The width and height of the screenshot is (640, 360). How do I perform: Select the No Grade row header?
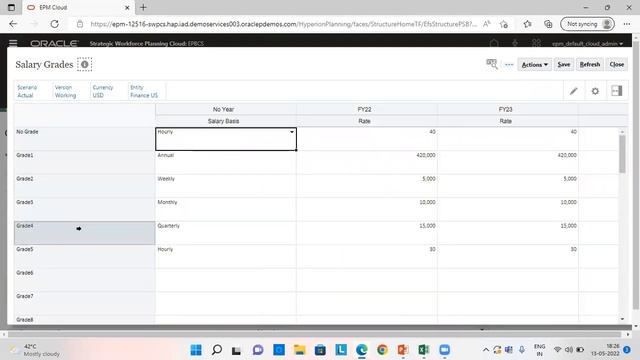pyautogui.click(x=84, y=139)
